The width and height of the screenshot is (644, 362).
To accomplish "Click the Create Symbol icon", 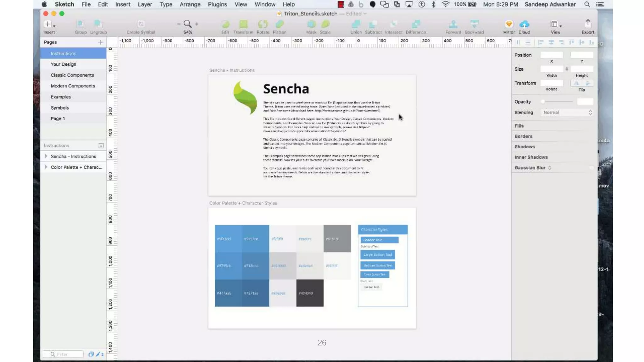I will tap(141, 24).
